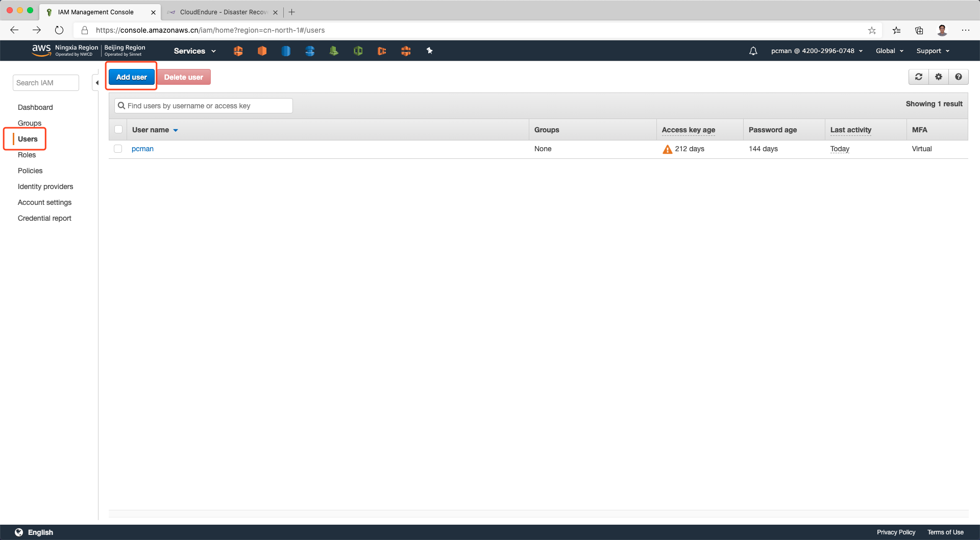
Task: Reload the page using browser refresh
Action: [59, 30]
